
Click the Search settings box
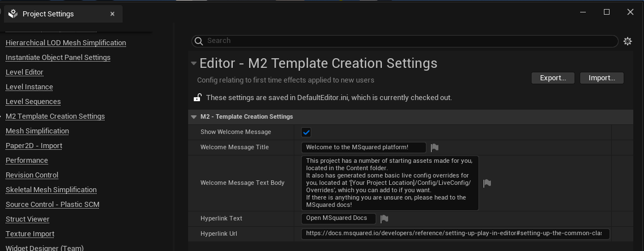(x=407, y=41)
